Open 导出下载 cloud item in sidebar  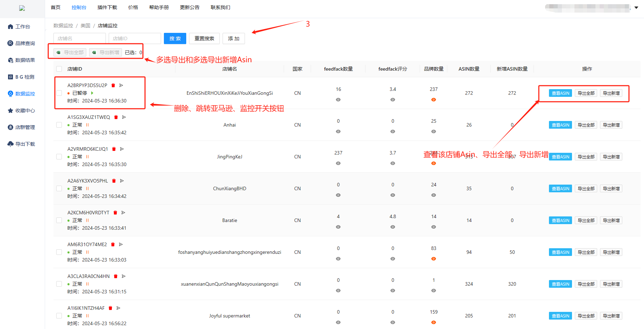tap(21, 144)
